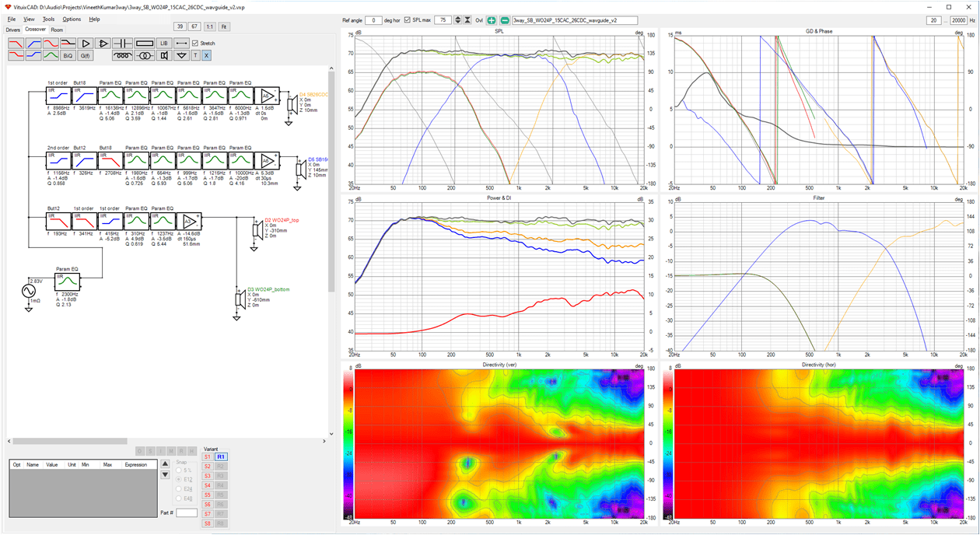Select the blue high-pass filter icon in the top toolbar row

coord(33,44)
